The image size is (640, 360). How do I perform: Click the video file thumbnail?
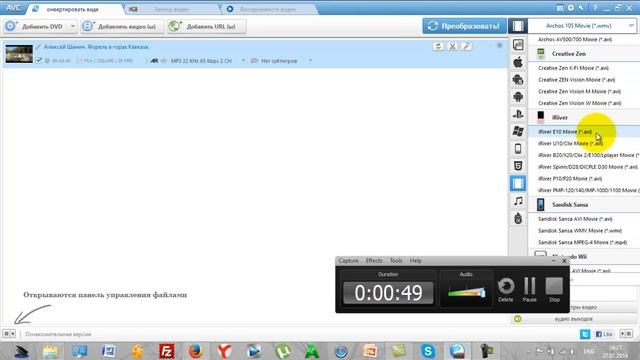pyautogui.click(x=19, y=53)
